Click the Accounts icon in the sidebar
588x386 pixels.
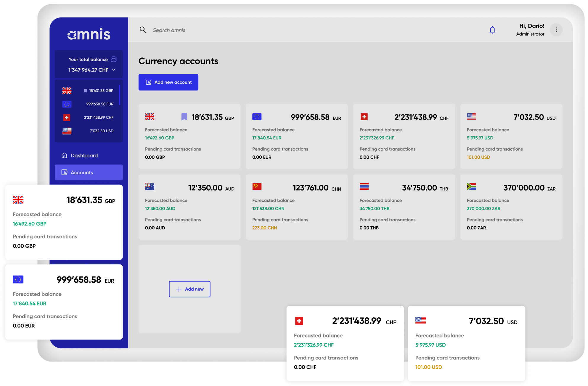coord(64,172)
